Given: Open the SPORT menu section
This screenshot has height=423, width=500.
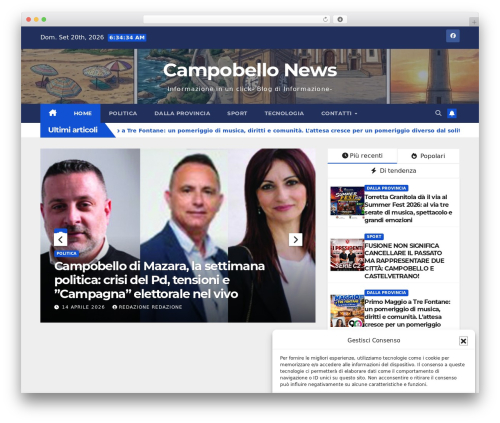Looking at the screenshot, I should coord(237,113).
